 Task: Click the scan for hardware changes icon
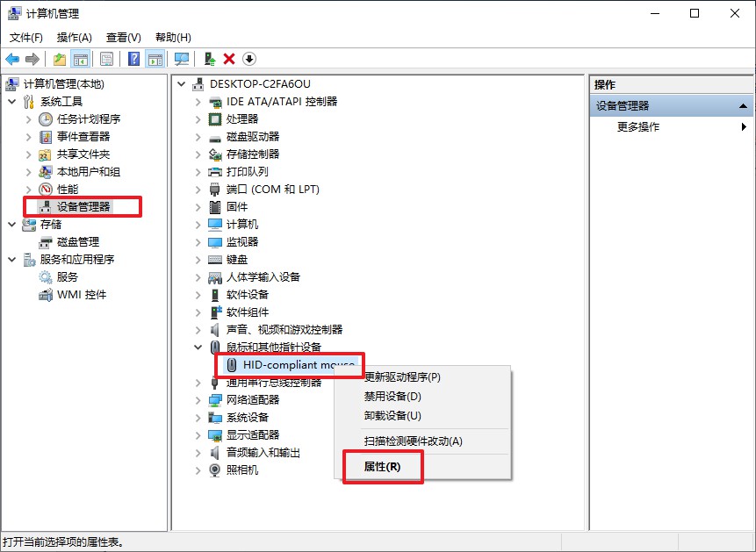coord(182,60)
